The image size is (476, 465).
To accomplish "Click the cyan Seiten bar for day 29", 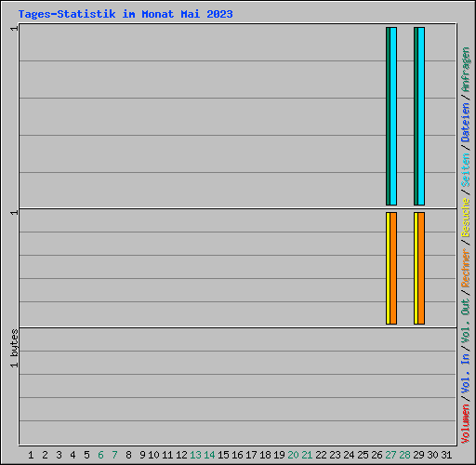I will click(421, 116).
